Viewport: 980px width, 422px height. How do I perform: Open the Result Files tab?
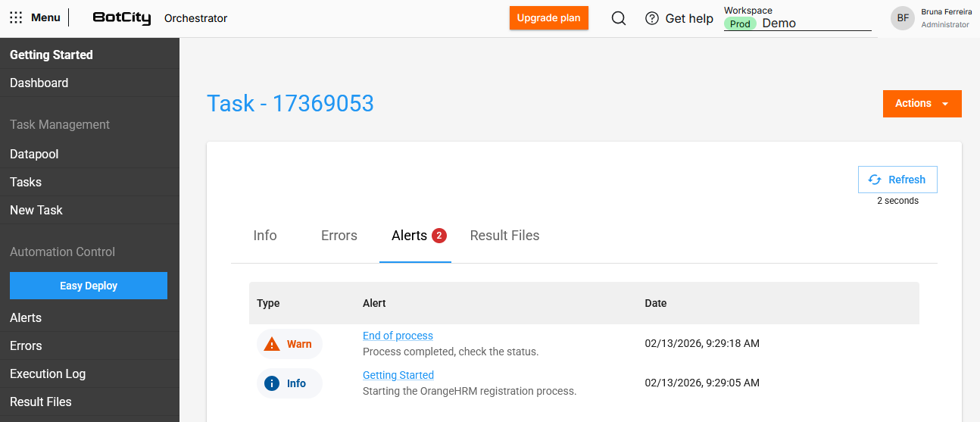[x=504, y=236]
